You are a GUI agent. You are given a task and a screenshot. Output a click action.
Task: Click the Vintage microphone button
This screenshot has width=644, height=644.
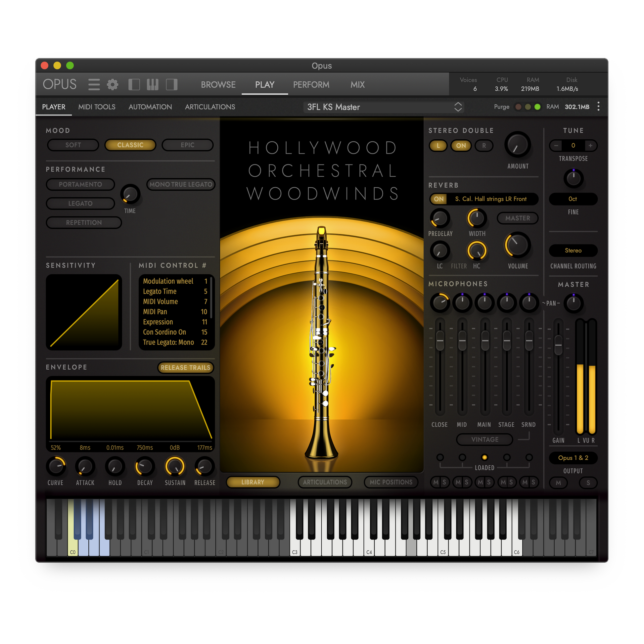(x=485, y=439)
